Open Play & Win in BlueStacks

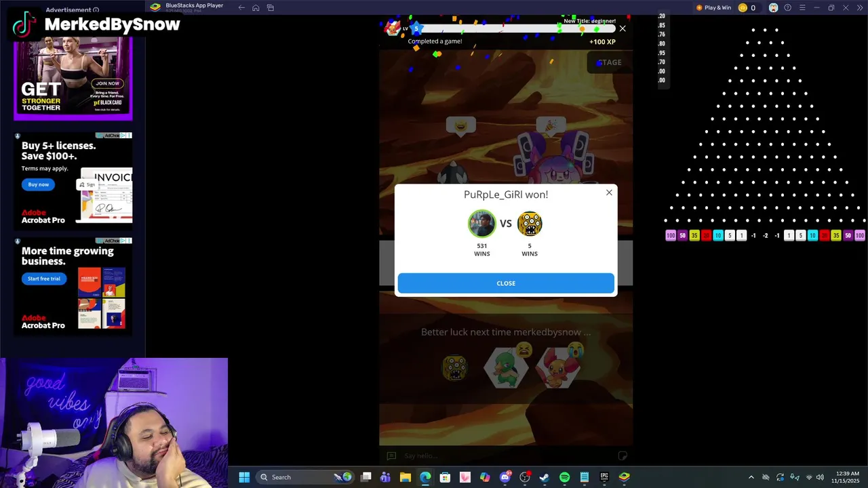pos(713,7)
